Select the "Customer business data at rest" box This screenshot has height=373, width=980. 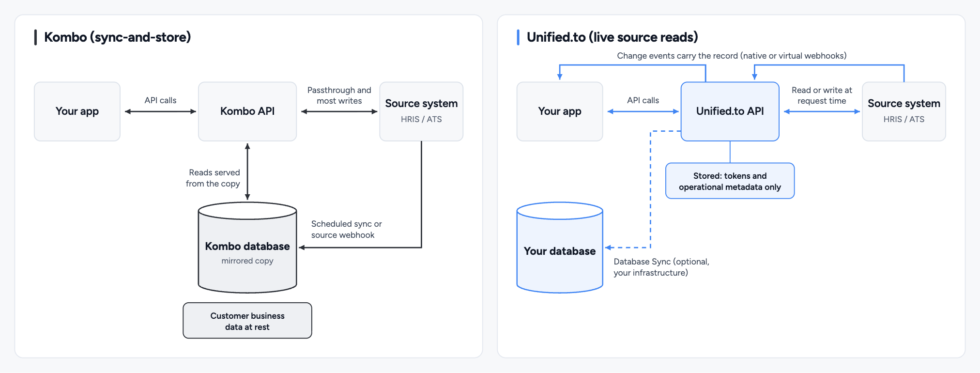pyautogui.click(x=247, y=321)
